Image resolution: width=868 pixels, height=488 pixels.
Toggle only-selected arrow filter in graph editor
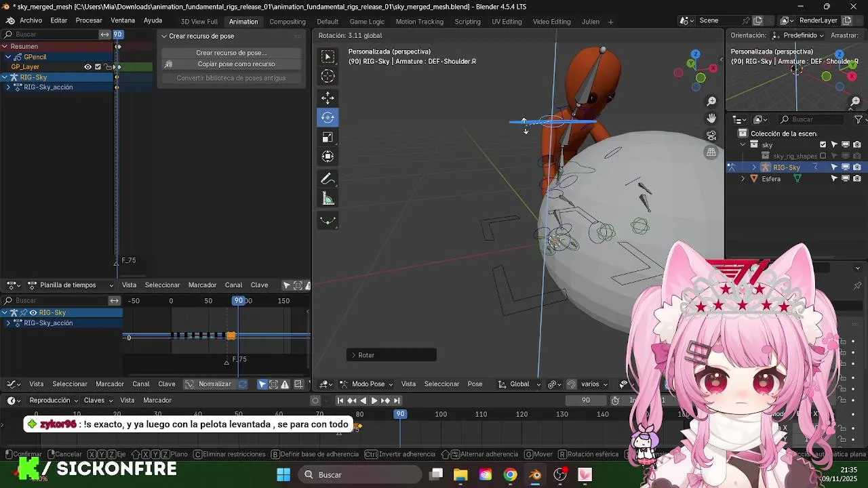click(262, 384)
